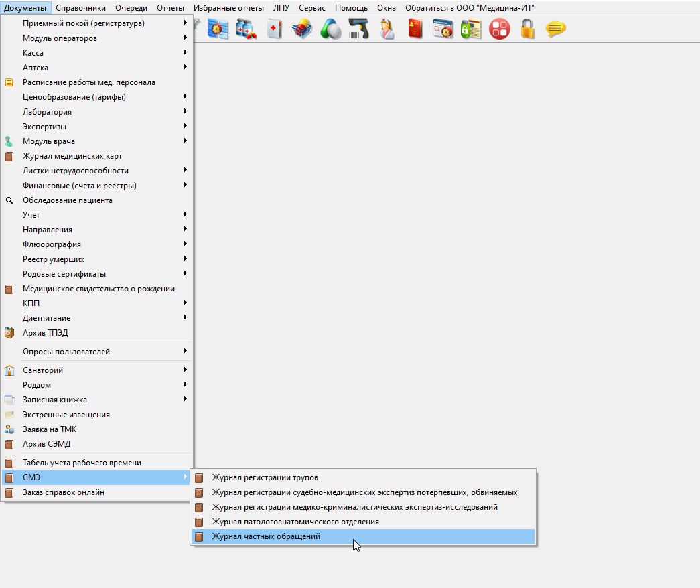Open the yellow speech bubble messages icon

pyautogui.click(x=556, y=29)
